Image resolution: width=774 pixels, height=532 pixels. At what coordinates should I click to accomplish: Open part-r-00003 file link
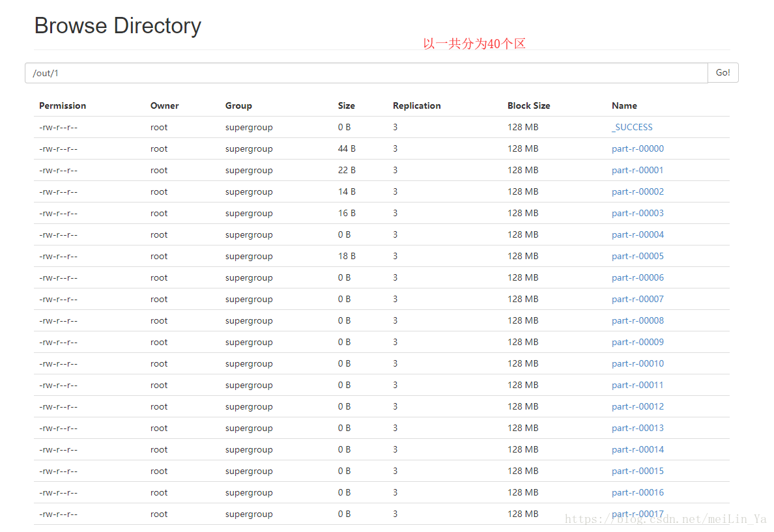[x=637, y=213]
